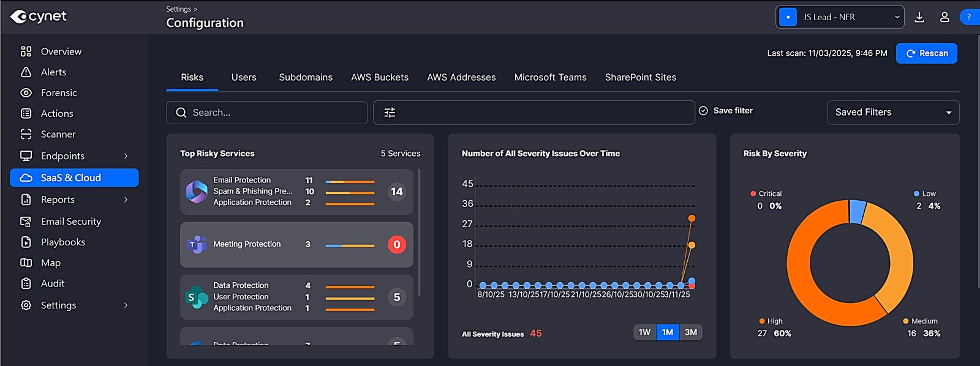Open the Saved Filters dropdown
This screenshot has width=980, height=366.
892,113
